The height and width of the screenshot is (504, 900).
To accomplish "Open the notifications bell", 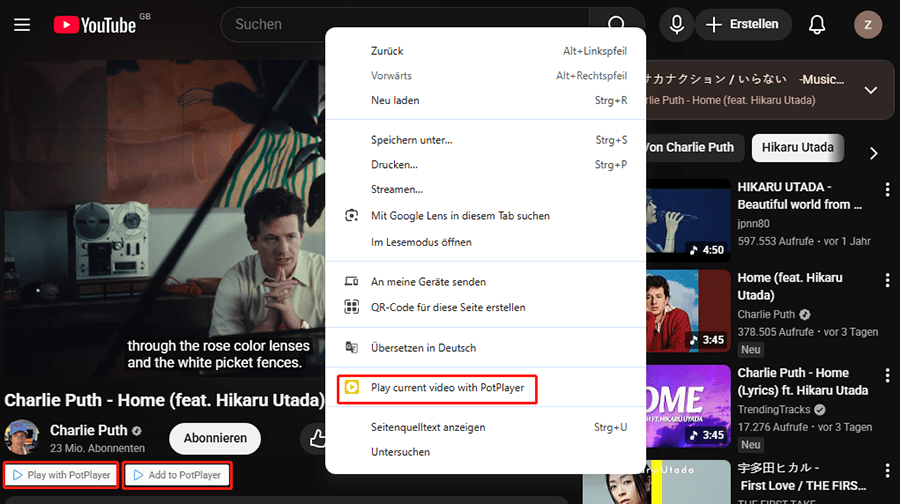I will pos(817,25).
